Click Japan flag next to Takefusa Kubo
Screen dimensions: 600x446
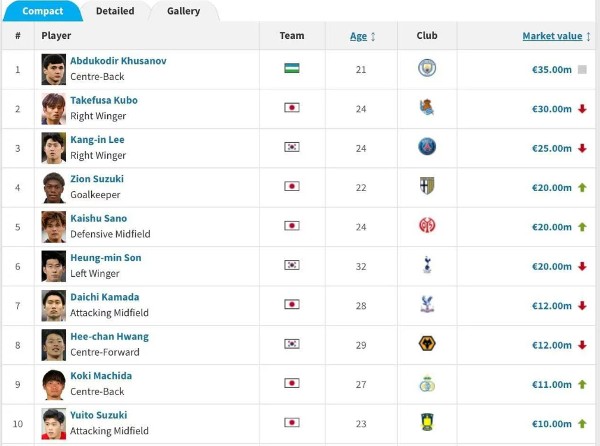point(292,108)
